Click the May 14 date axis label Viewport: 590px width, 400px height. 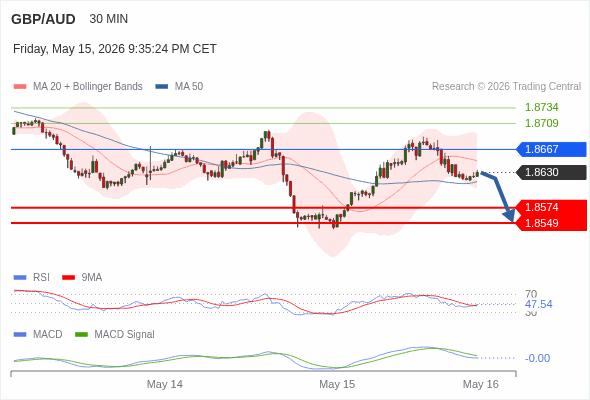(165, 384)
